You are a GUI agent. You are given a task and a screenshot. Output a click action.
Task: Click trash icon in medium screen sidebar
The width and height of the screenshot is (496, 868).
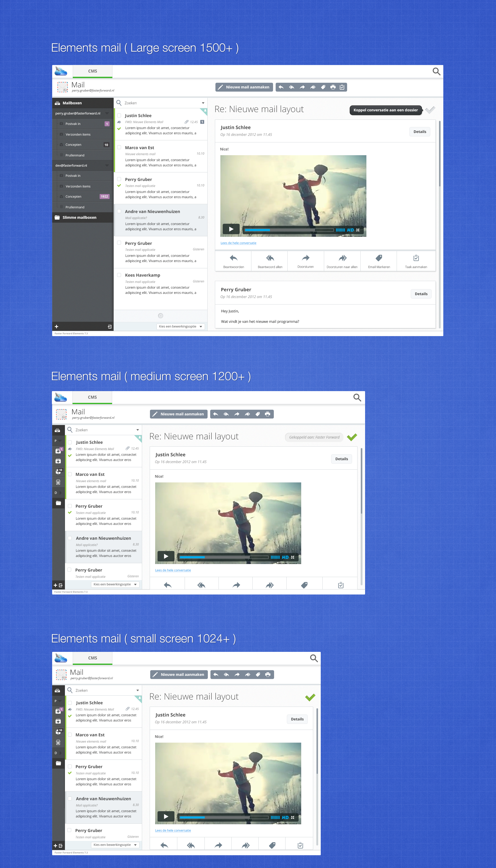(58, 482)
